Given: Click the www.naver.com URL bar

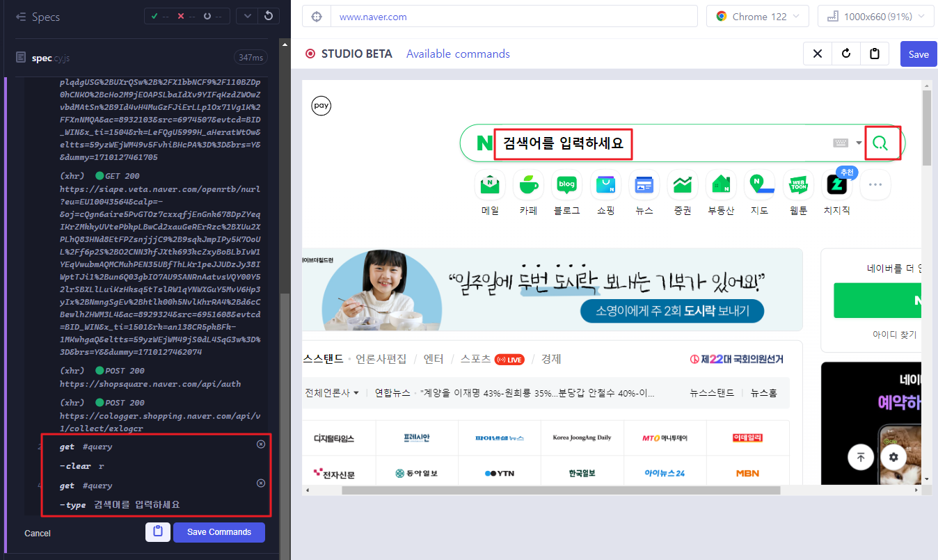Looking at the screenshot, I should pyautogui.click(x=514, y=17).
